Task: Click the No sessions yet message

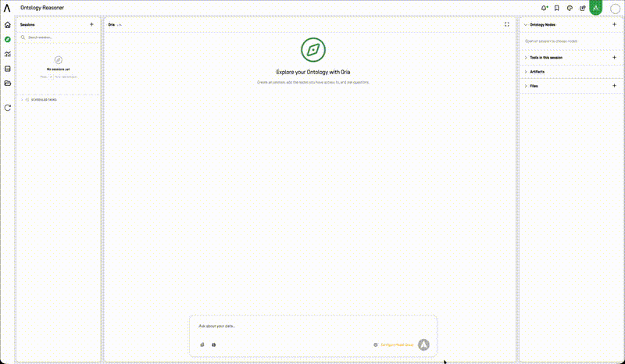Action: 58,70
